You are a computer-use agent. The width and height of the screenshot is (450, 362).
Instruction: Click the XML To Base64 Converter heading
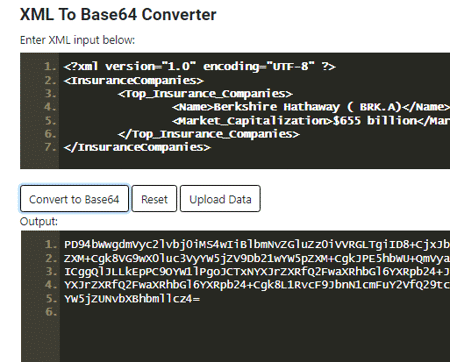pos(118,15)
